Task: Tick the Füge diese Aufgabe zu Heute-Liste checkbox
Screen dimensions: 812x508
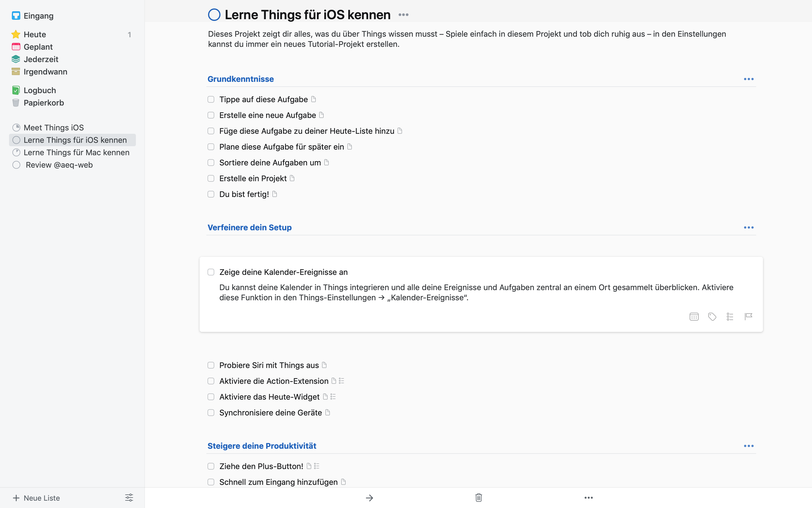Action: (211, 131)
